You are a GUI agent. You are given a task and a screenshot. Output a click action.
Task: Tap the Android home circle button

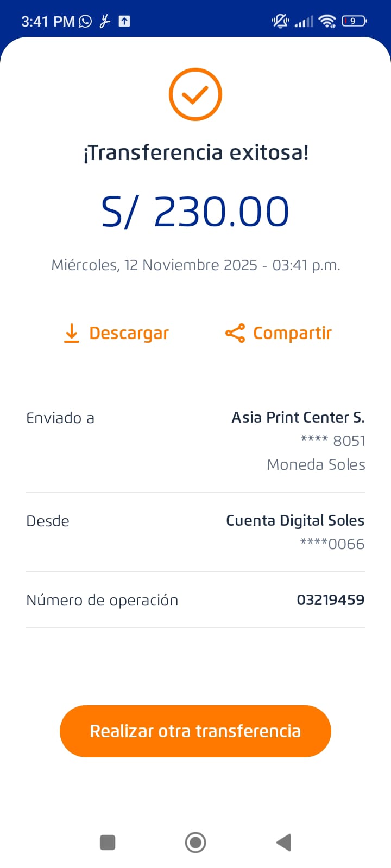pos(195,843)
